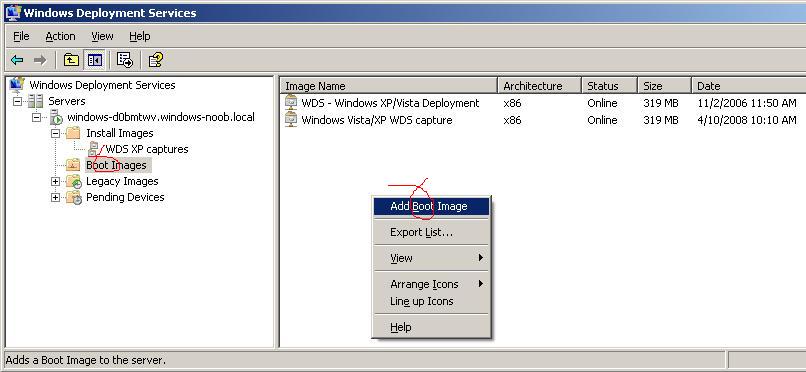The height and width of the screenshot is (372, 806).
Task: Open the Action menu
Action: pyautogui.click(x=60, y=36)
